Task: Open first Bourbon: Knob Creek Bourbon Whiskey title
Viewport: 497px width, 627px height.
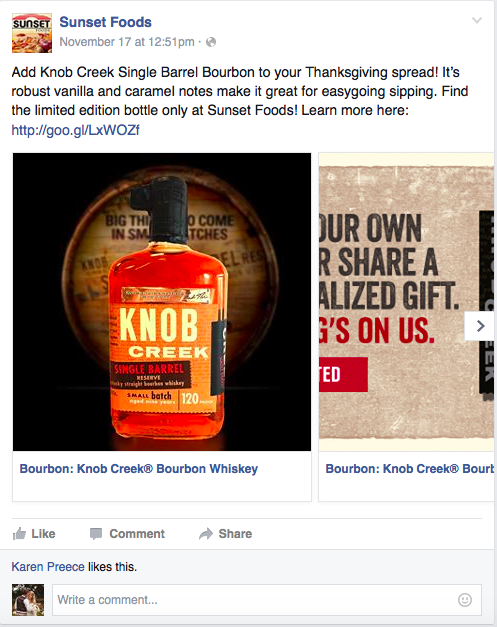Action: 139,469
